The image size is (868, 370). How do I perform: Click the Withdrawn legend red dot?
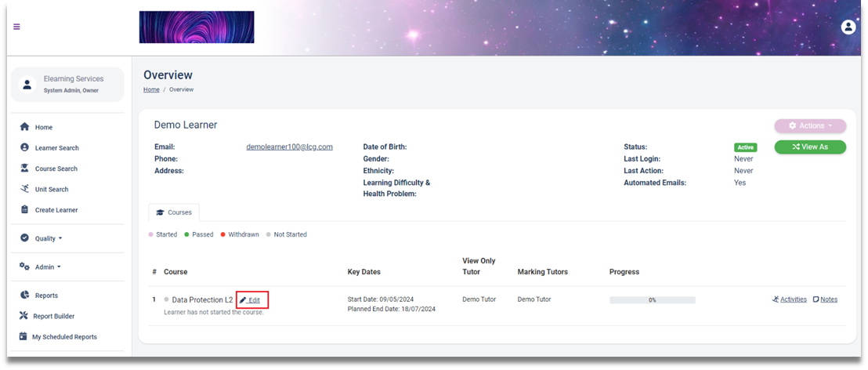tap(223, 235)
